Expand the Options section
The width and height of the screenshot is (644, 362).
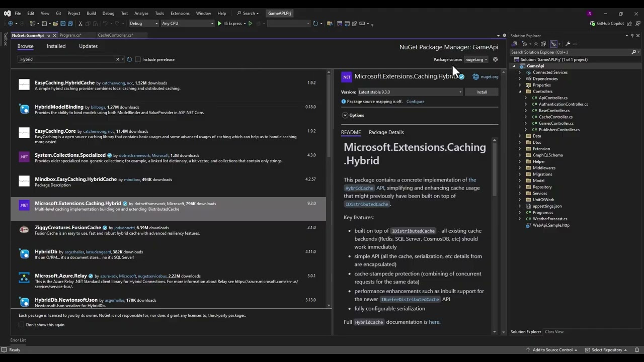(345, 115)
